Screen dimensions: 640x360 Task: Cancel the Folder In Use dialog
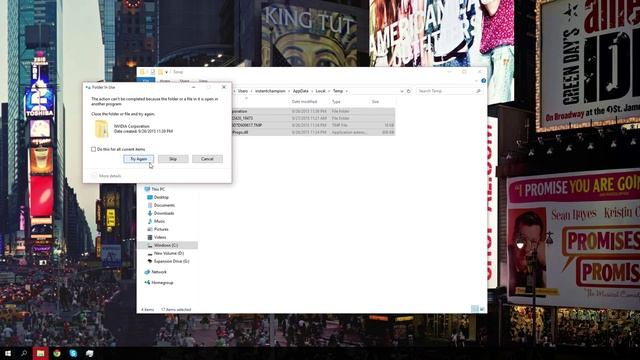[207, 159]
